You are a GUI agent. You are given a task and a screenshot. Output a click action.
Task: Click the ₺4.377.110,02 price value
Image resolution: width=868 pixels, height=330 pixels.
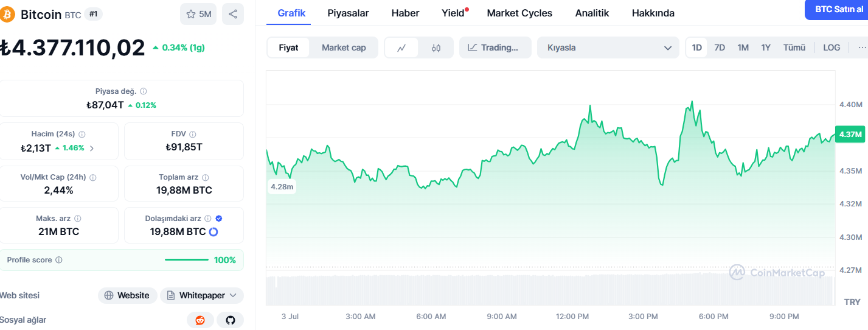click(x=72, y=47)
